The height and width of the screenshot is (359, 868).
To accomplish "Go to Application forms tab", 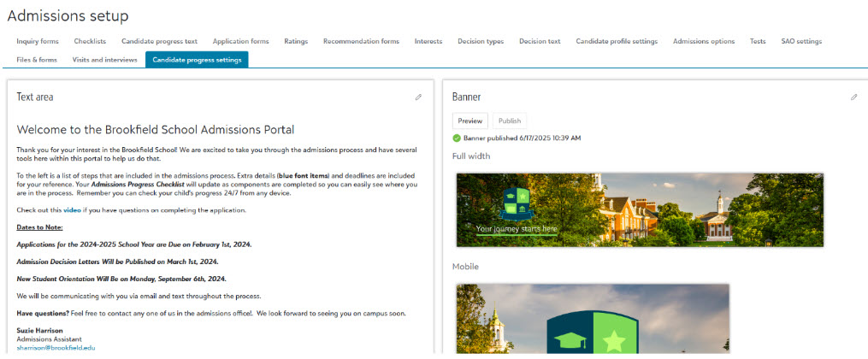I will pyautogui.click(x=241, y=42).
